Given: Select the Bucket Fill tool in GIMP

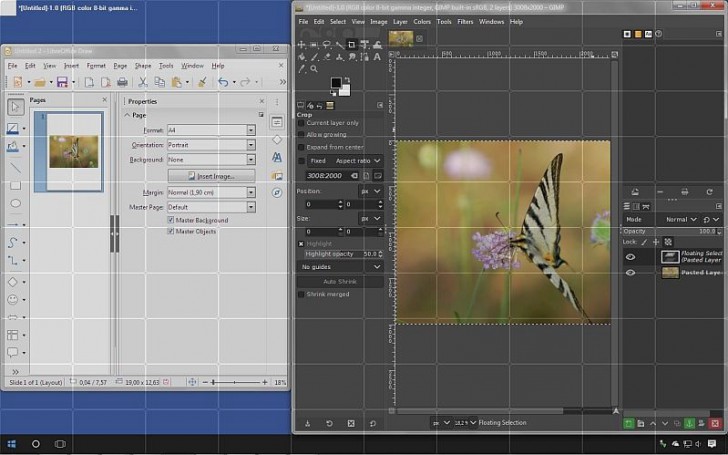Looking at the screenshot, I should click(x=301, y=57).
